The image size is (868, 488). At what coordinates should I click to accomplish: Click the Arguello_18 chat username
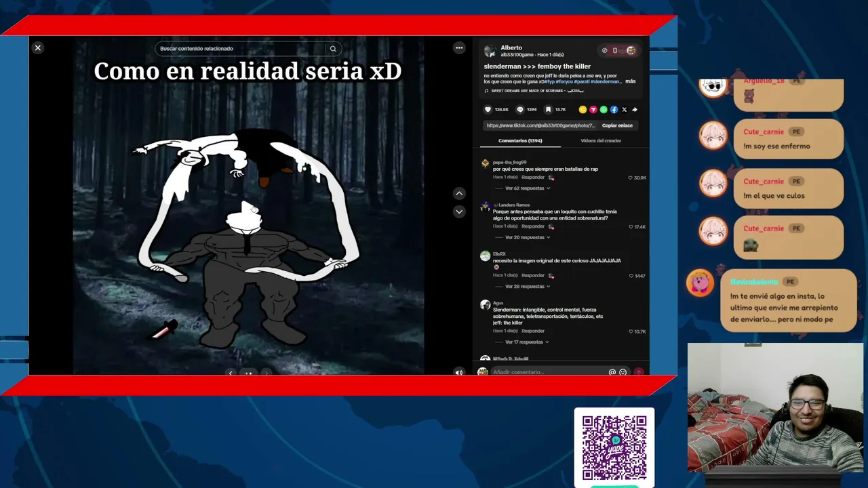click(764, 81)
